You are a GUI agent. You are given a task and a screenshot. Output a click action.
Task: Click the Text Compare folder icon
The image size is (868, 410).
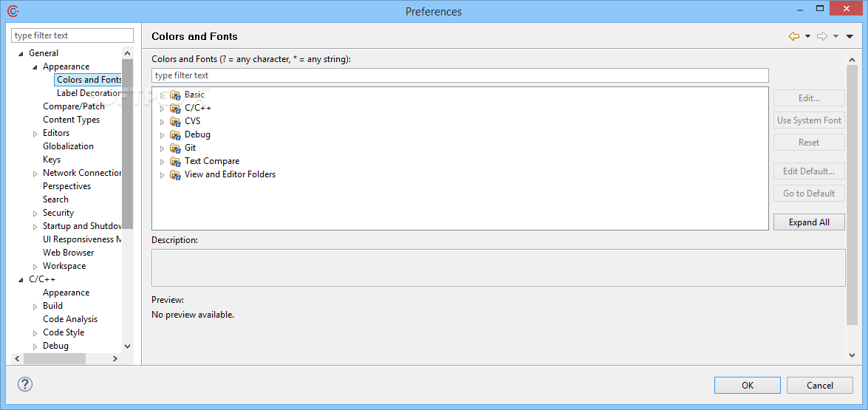coord(176,161)
